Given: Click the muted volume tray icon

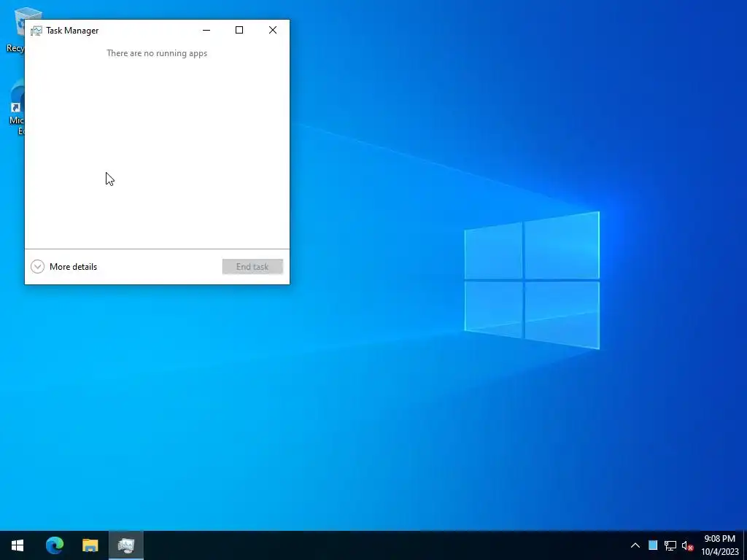Looking at the screenshot, I should [x=687, y=545].
